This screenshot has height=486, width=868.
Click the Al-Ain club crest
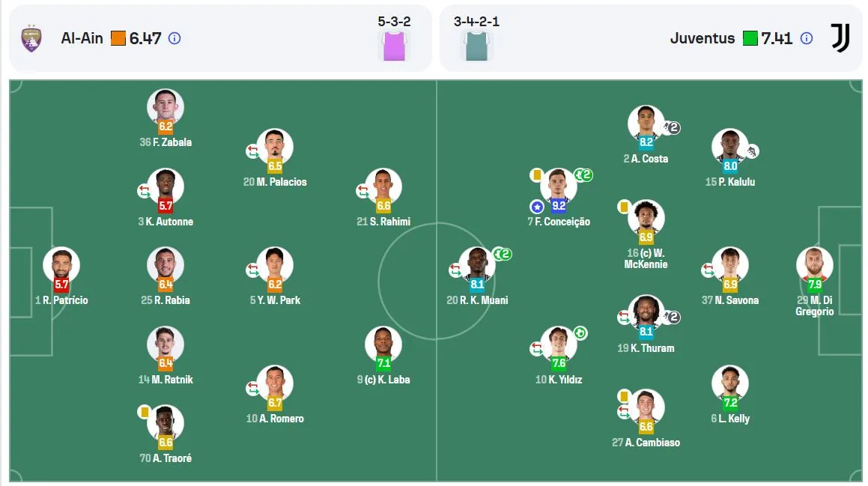pos(31,38)
